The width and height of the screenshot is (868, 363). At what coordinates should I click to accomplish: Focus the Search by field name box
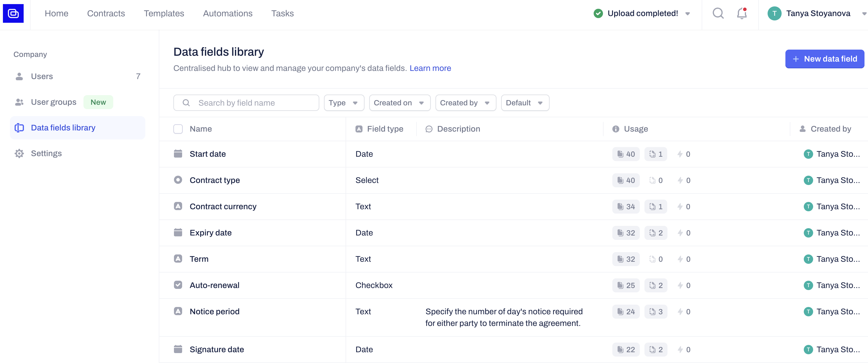point(246,103)
